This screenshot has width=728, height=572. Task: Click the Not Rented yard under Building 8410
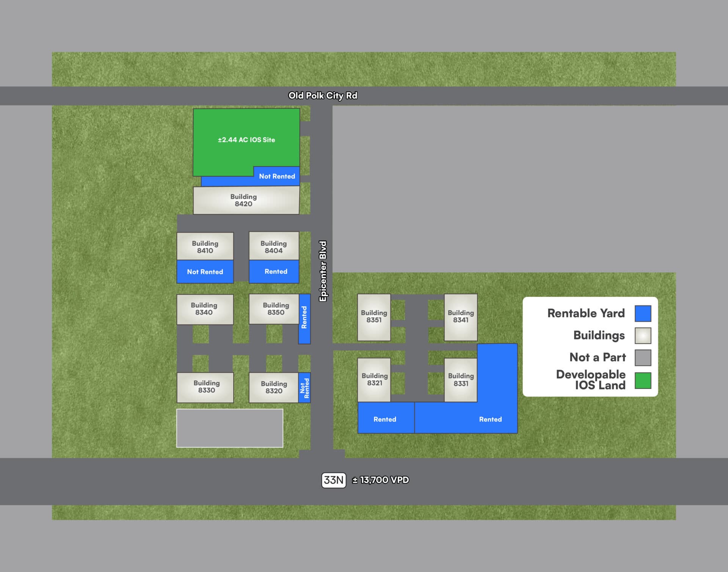click(205, 272)
